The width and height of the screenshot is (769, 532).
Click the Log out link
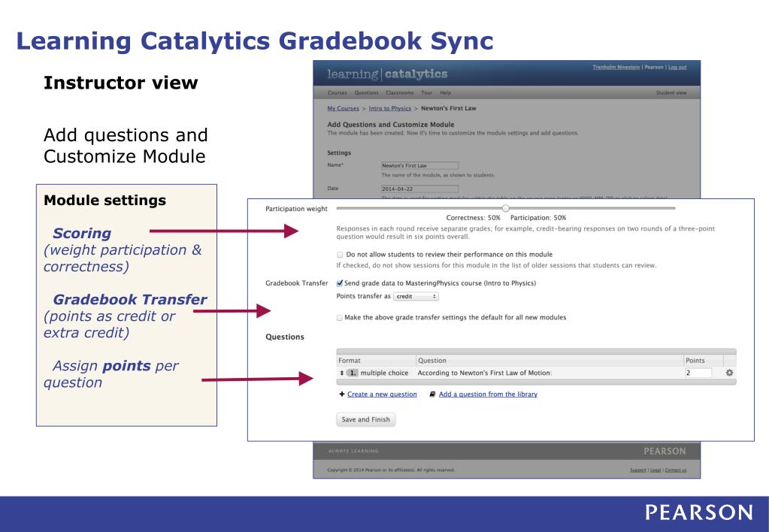pyautogui.click(x=677, y=67)
